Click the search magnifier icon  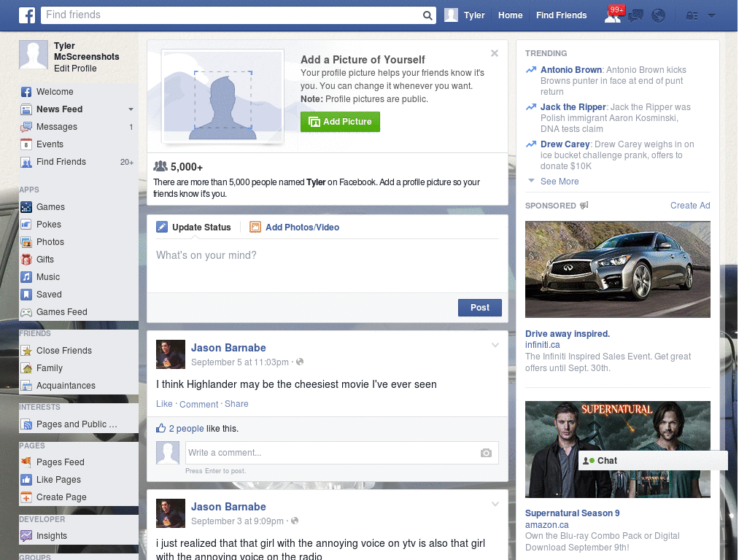pos(427,15)
